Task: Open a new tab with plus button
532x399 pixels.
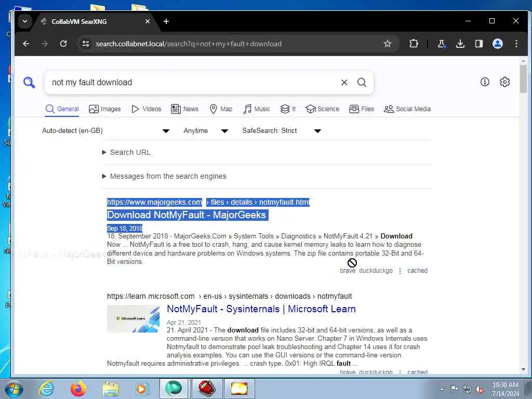Action: (166, 21)
